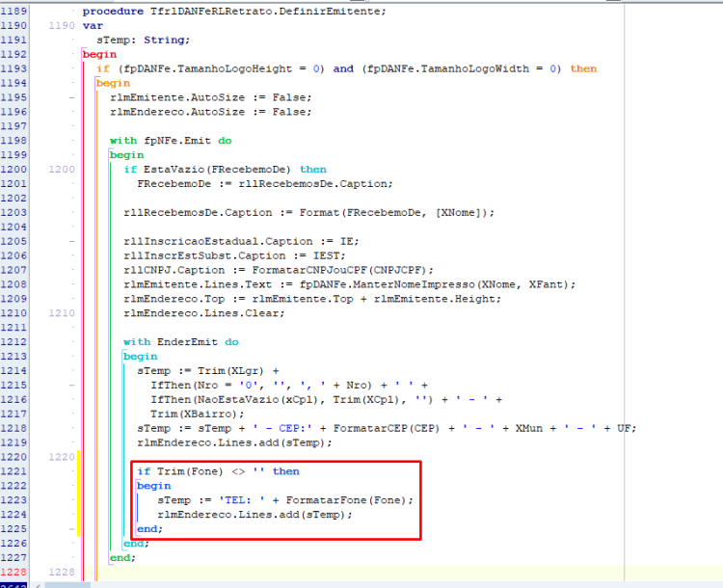Click the FormatarCEP(CEP) concatenation line

(387, 428)
